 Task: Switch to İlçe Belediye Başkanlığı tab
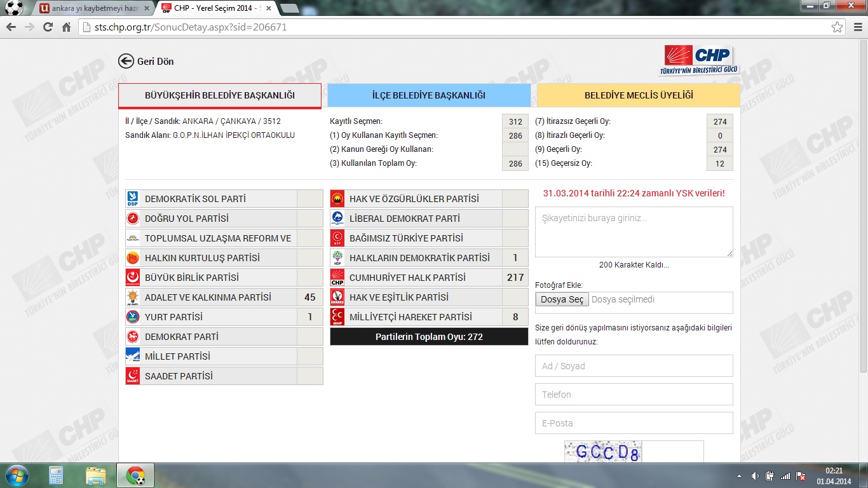[429, 95]
